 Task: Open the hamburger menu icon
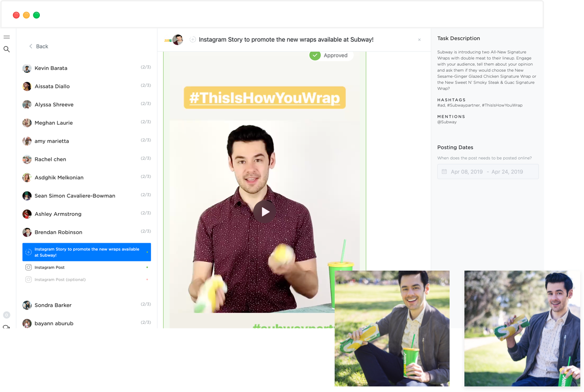6,37
